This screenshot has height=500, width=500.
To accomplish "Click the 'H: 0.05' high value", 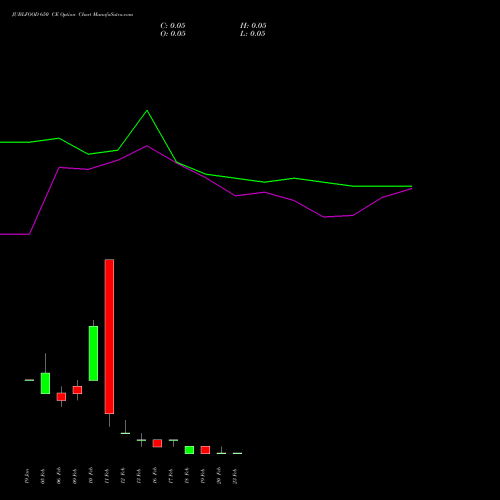I will click(253, 26).
